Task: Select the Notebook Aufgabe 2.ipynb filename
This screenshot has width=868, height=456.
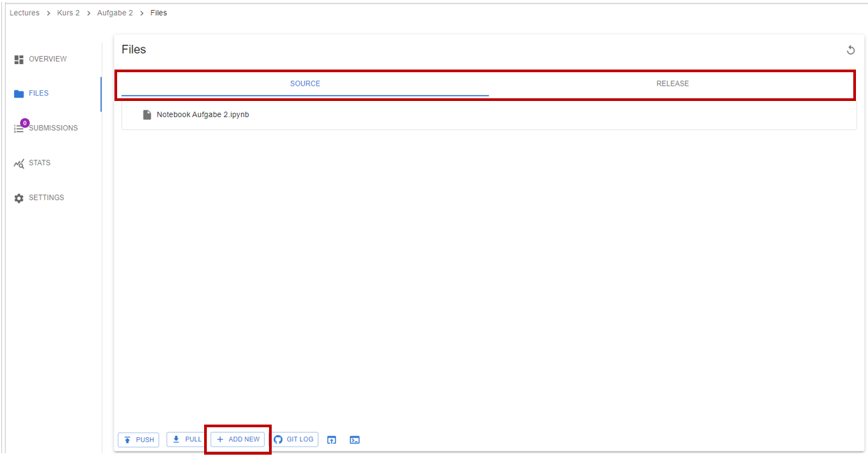Action: [x=203, y=115]
